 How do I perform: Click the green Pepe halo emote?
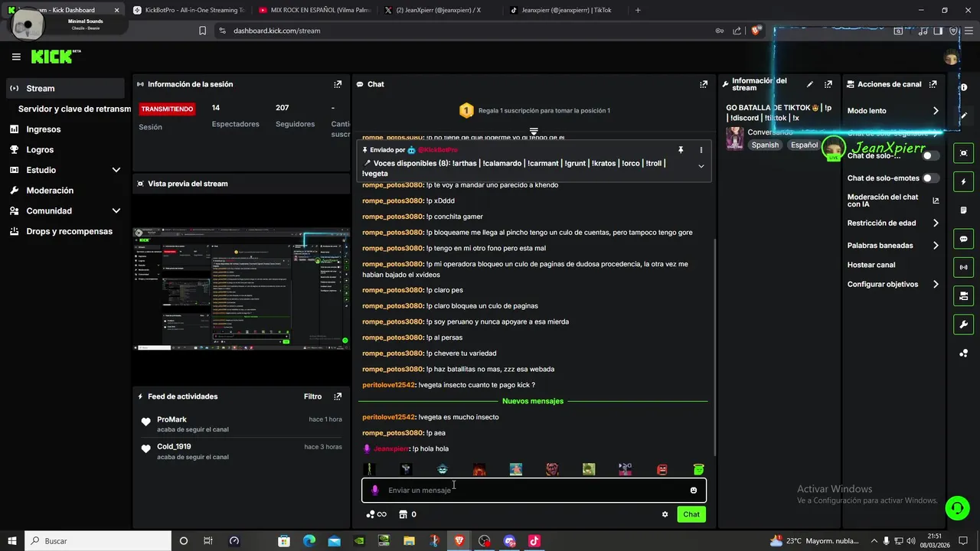[x=698, y=469]
